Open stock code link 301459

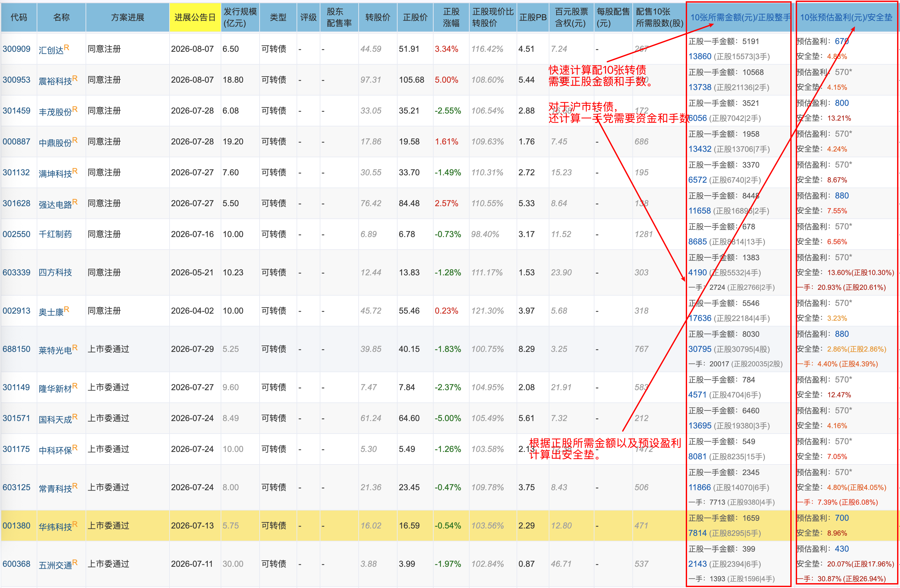point(17,111)
